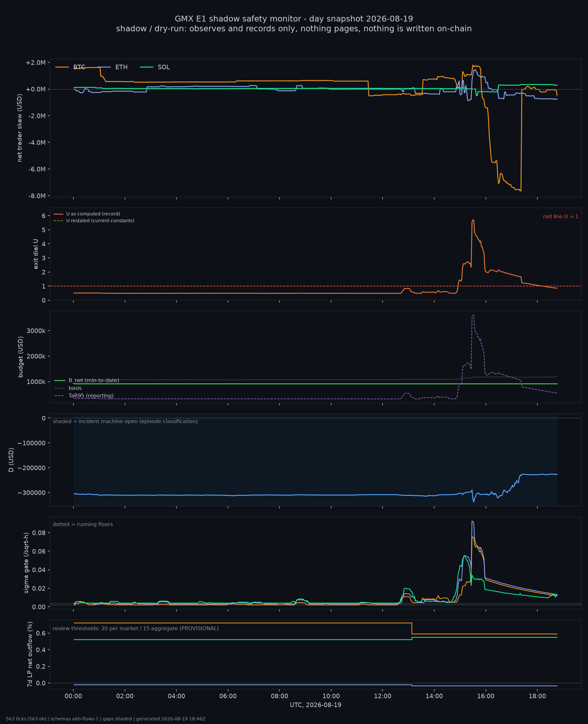Click the 'dotted = running floors' note
The height and width of the screenshot is (724, 588).
point(83,525)
